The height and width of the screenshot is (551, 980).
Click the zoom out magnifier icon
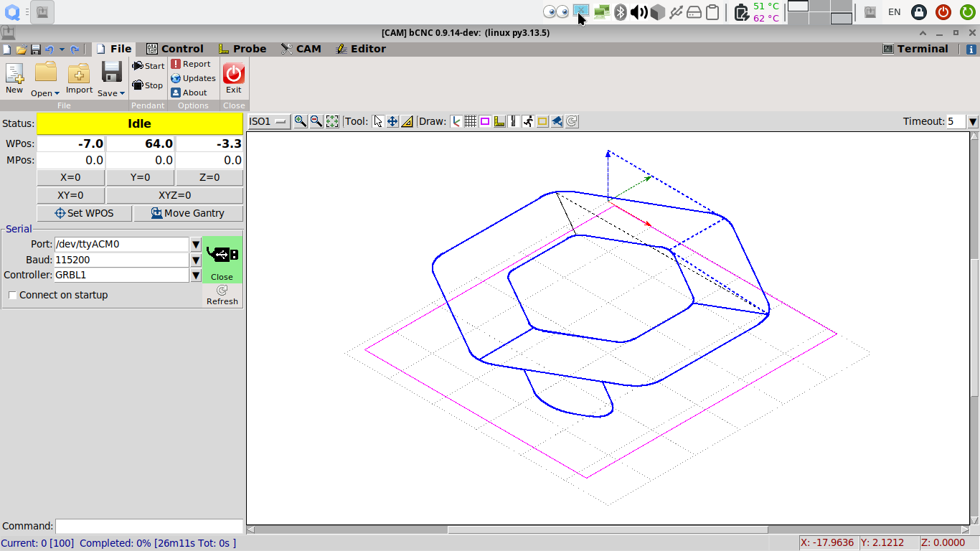coord(316,122)
